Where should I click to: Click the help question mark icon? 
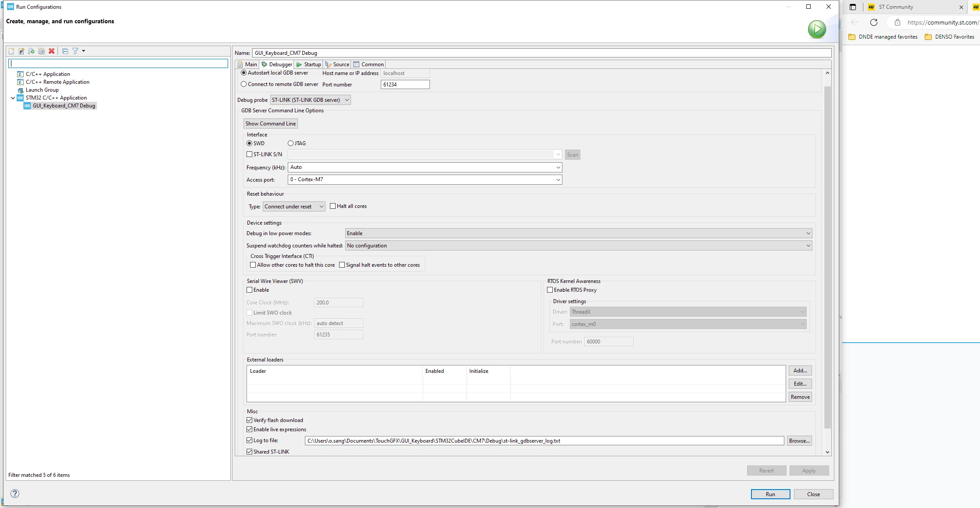tap(15, 494)
